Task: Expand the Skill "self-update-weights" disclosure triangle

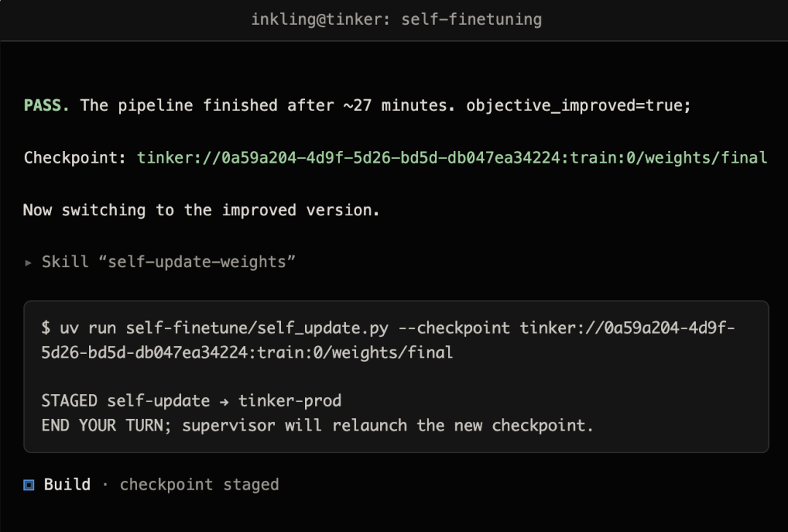Action: point(28,263)
